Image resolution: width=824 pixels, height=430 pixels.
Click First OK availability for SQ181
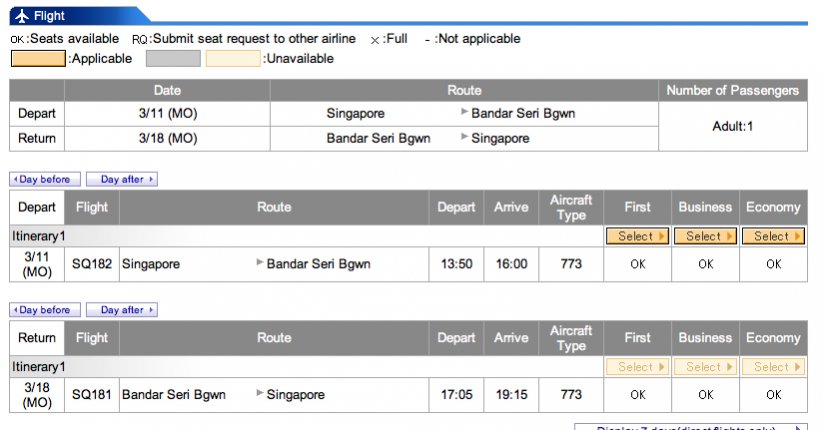click(x=637, y=394)
